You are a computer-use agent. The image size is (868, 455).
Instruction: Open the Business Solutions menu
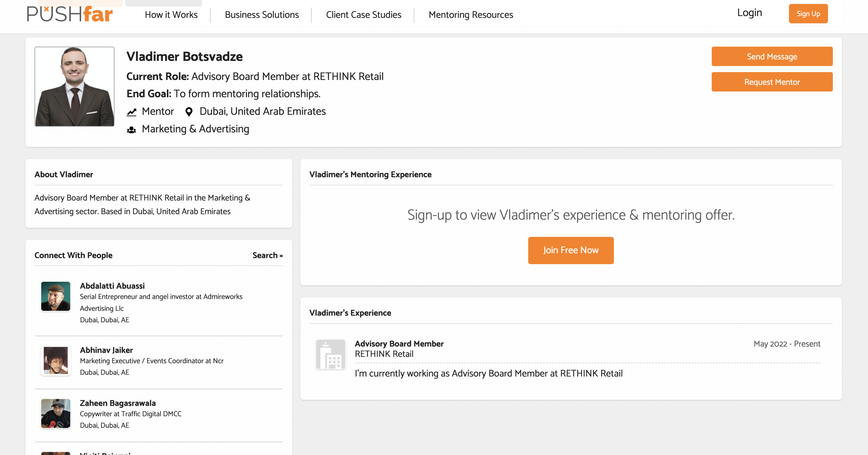262,15
